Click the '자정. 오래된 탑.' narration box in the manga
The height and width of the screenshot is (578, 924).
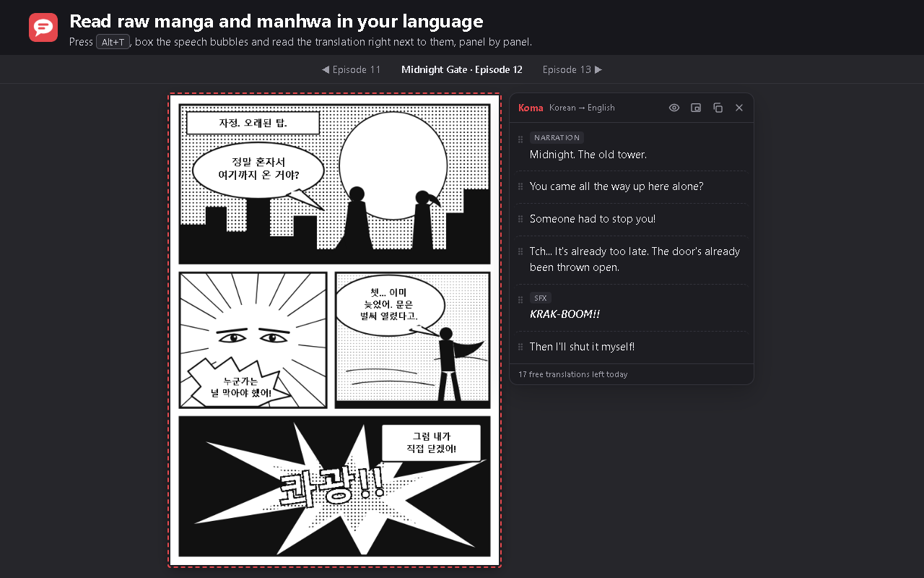253,123
